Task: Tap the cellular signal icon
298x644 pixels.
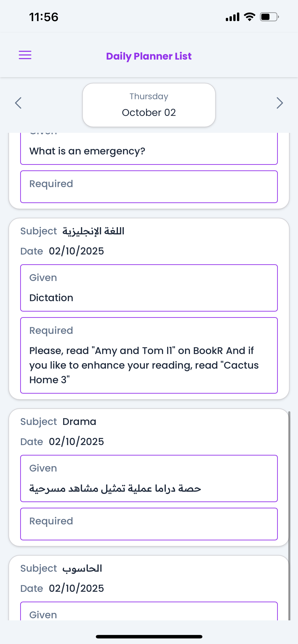Action: (233, 17)
